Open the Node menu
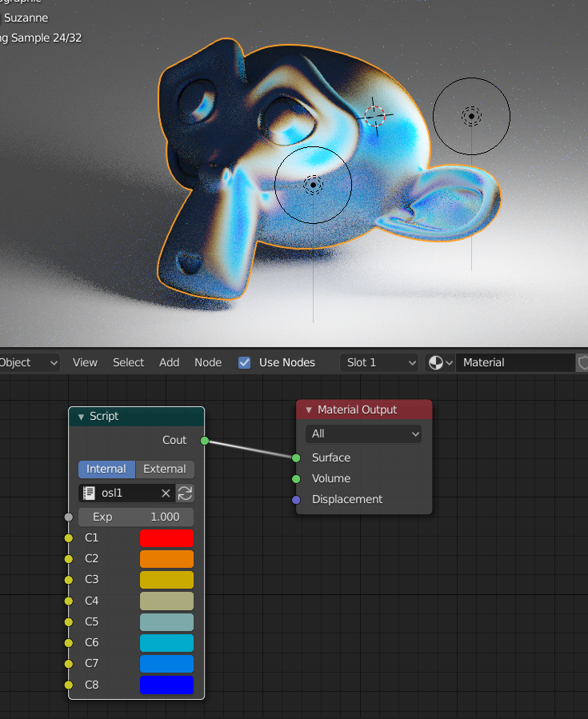 coord(208,363)
